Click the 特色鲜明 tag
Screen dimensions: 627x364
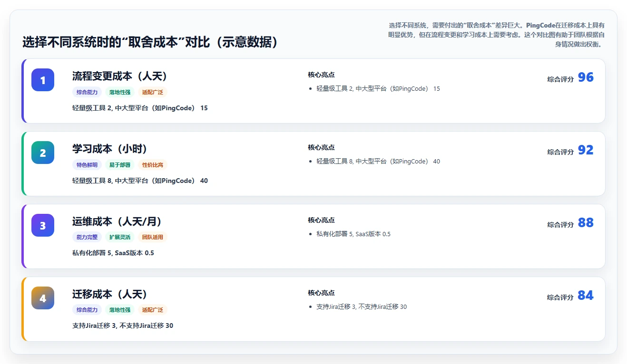click(x=87, y=165)
